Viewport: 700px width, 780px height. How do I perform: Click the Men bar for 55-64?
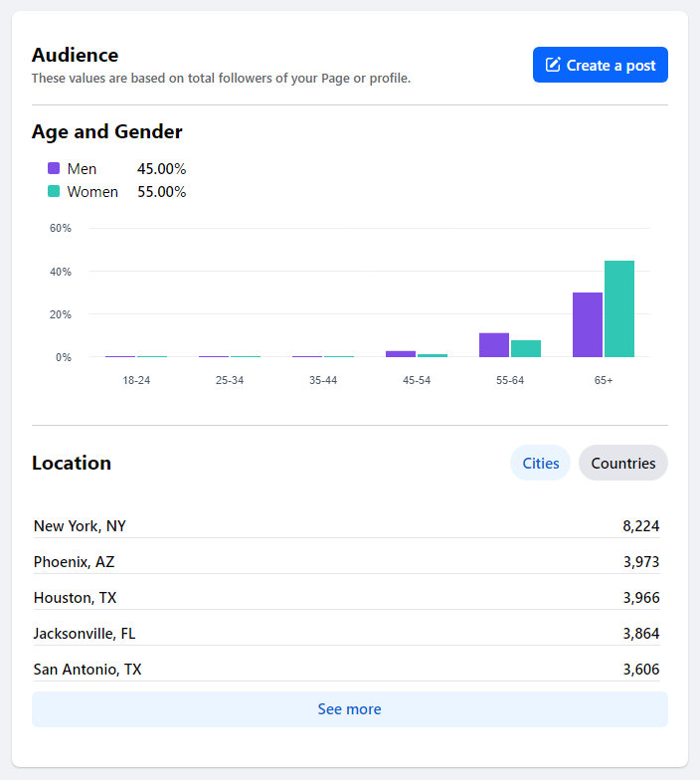click(x=494, y=344)
